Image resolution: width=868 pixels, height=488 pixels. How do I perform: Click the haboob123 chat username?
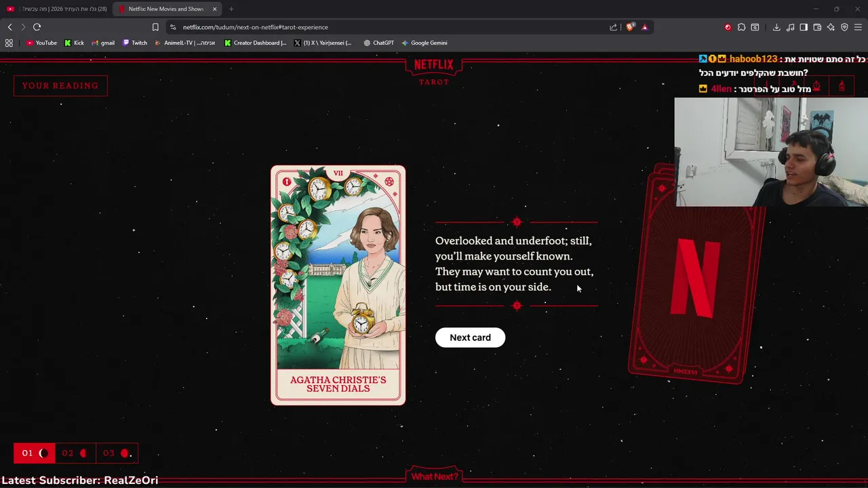(x=753, y=59)
